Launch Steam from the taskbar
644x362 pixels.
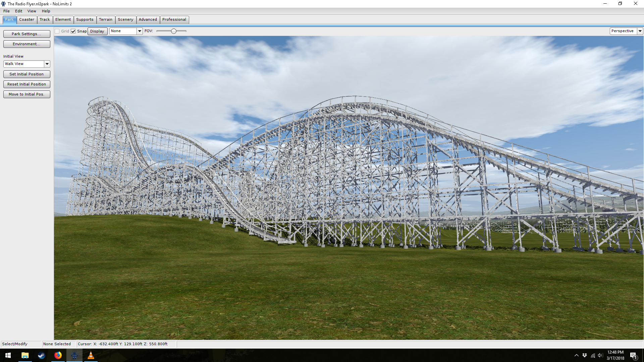pos(41,355)
